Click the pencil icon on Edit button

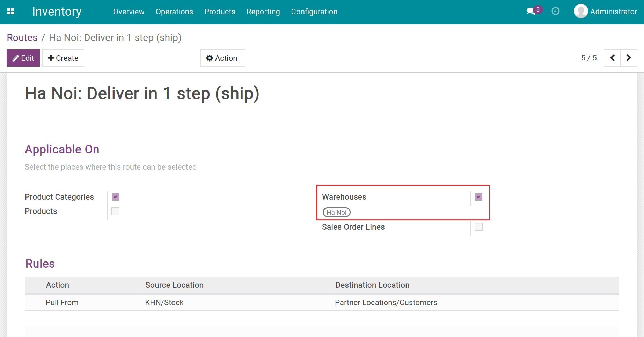[x=15, y=58]
